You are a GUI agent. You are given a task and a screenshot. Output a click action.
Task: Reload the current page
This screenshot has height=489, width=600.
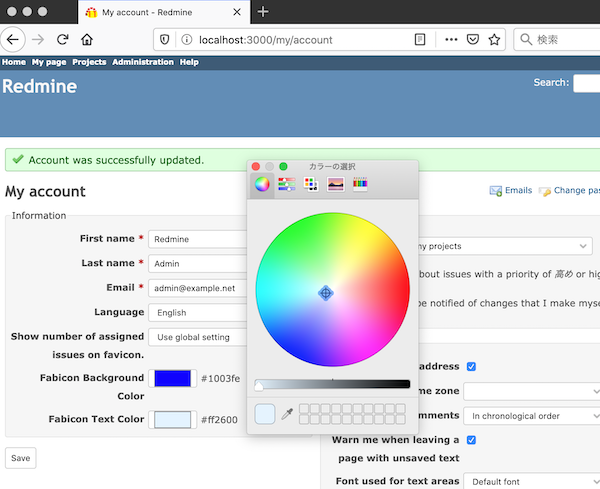tap(62, 39)
